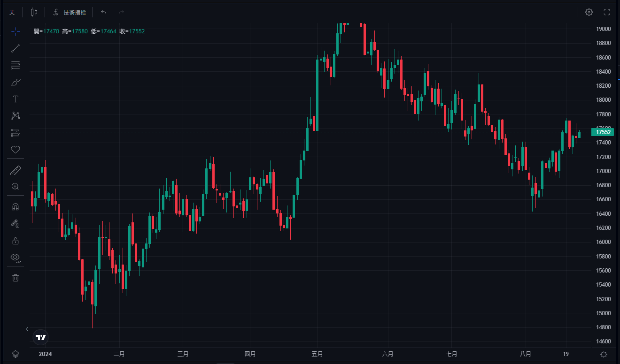The width and height of the screenshot is (620, 364).
Task: Select the crosshair cursor tool
Action: [x=15, y=32]
